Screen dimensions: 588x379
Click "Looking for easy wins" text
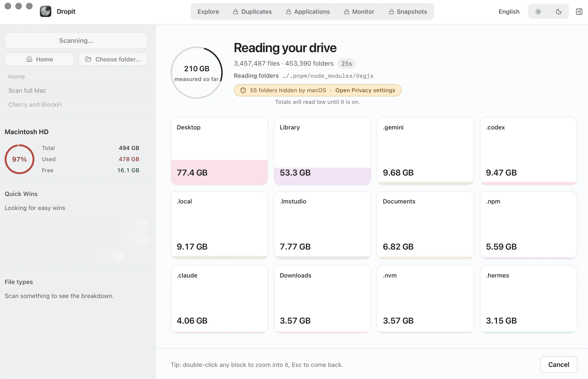tap(35, 208)
